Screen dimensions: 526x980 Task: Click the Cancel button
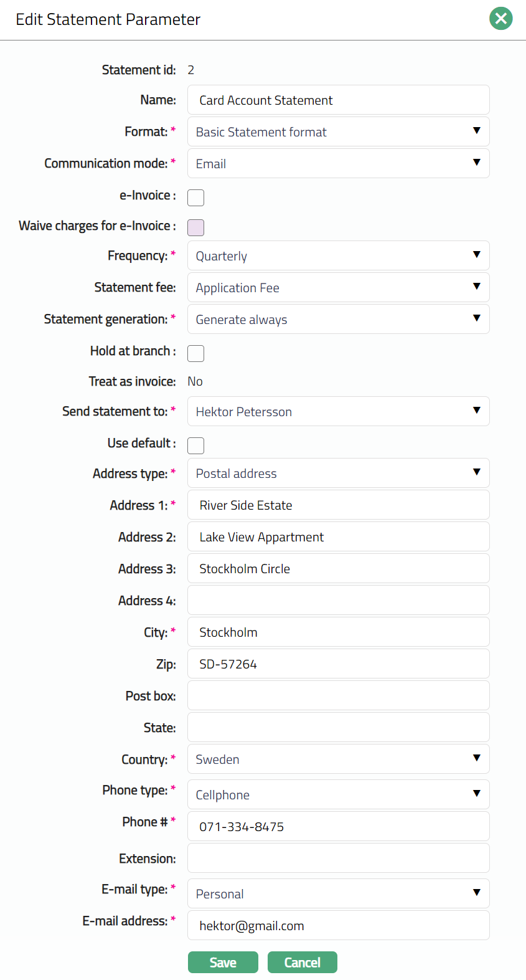tap(303, 963)
